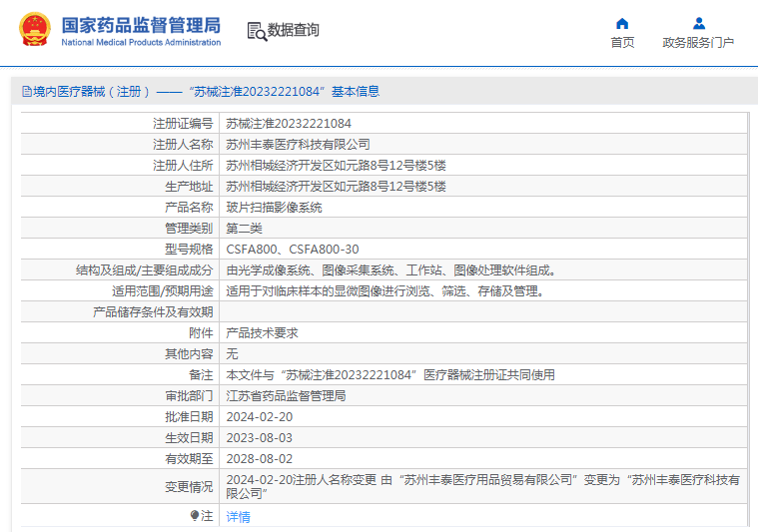
Task: Click the 注册人名称 label
Action: pyautogui.click(x=183, y=145)
